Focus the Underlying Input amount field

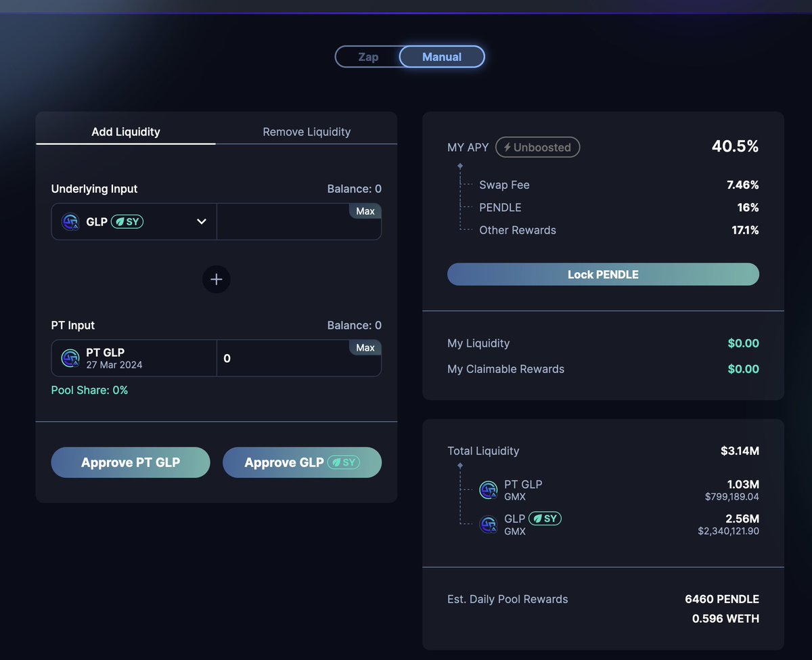pos(299,221)
